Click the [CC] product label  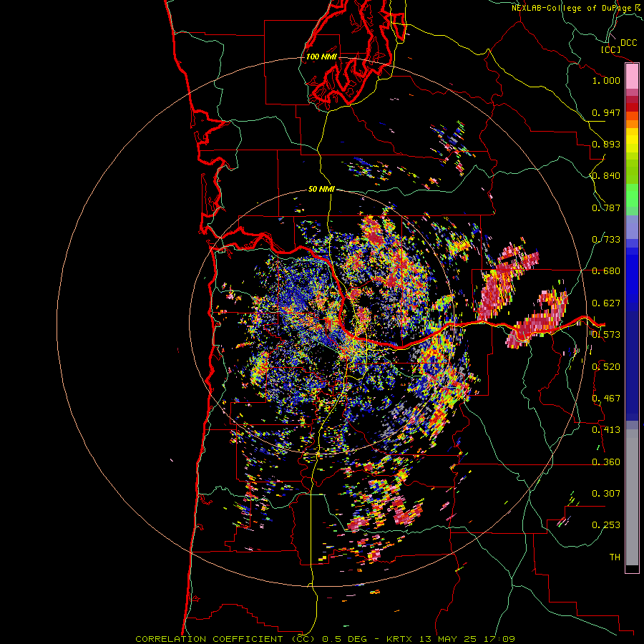[x=610, y=49]
